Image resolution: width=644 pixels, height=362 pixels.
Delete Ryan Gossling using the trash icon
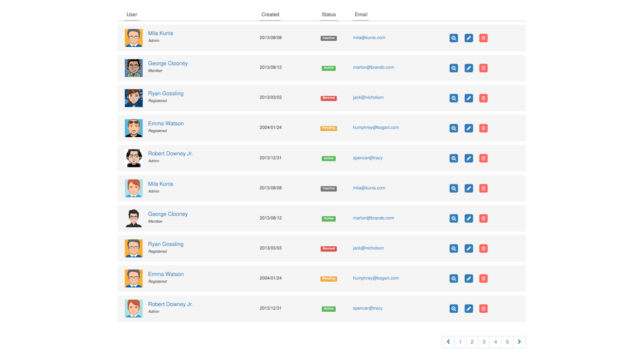coord(483,98)
